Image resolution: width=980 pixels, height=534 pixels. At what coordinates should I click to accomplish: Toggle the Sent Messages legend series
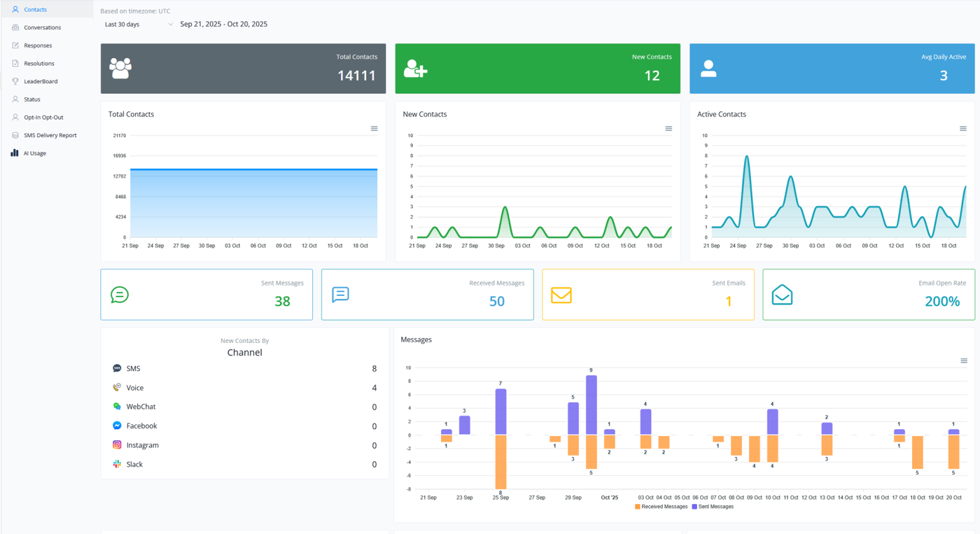click(x=713, y=506)
